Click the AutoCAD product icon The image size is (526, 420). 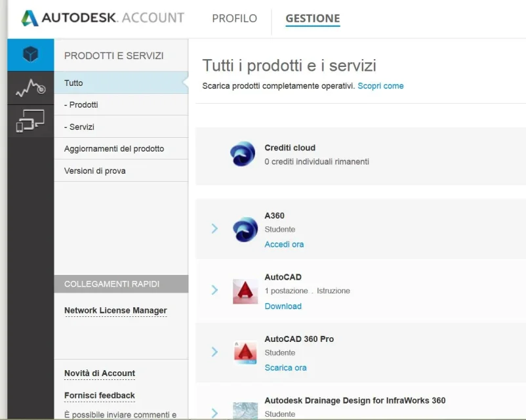coord(245,291)
